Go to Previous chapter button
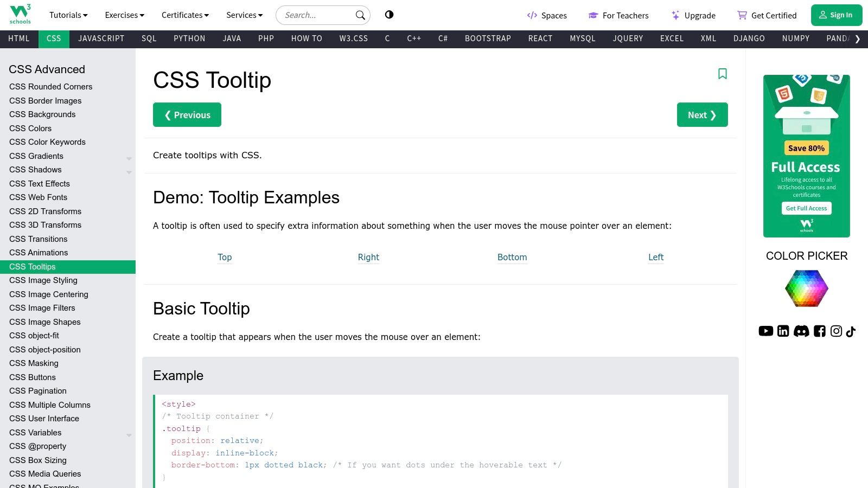This screenshot has width=868, height=488. click(187, 115)
